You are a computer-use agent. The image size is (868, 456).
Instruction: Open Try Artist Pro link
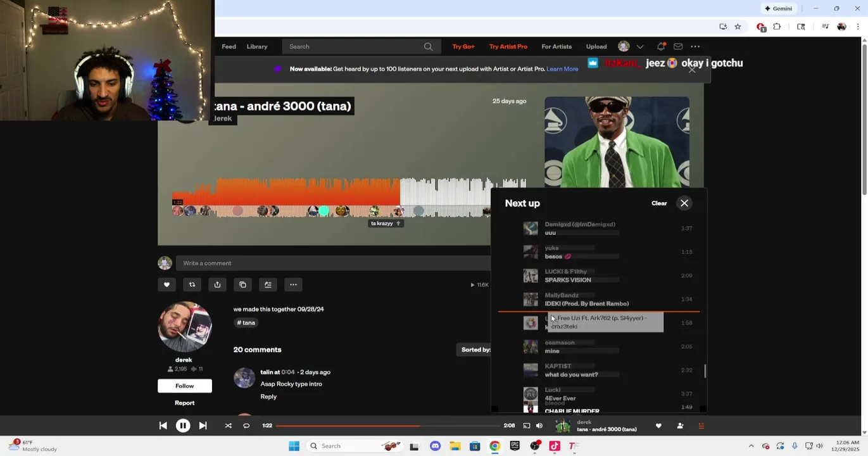tap(508, 46)
